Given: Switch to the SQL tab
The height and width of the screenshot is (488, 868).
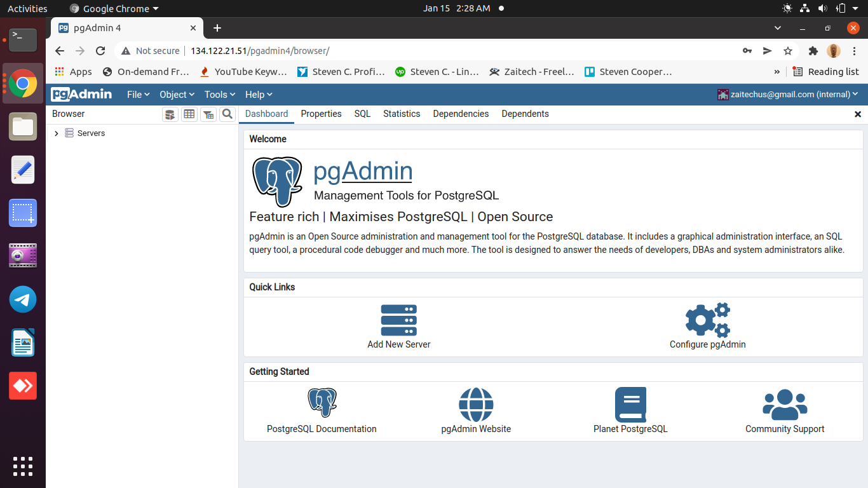Looking at the screenshot, I should (362, 114).
